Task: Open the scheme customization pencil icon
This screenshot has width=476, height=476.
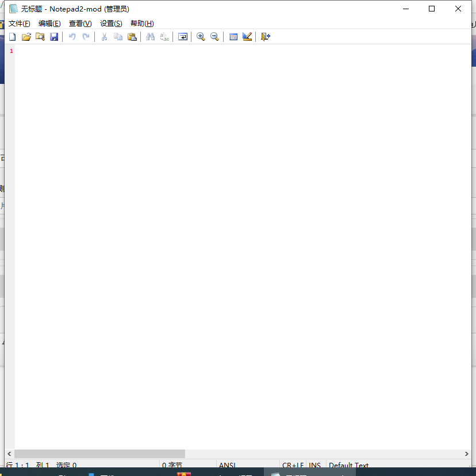Action: pos(247,36)
